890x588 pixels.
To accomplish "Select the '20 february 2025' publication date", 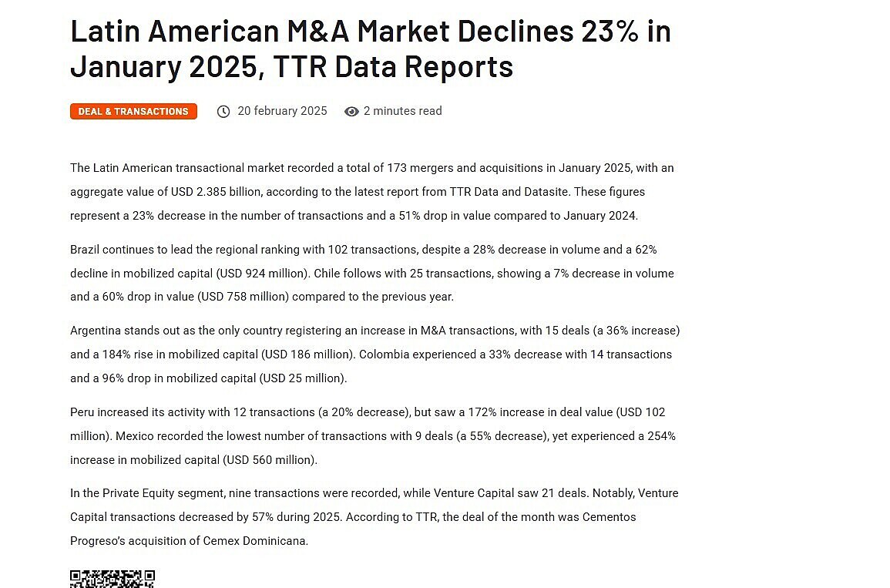I will point(282,111).
